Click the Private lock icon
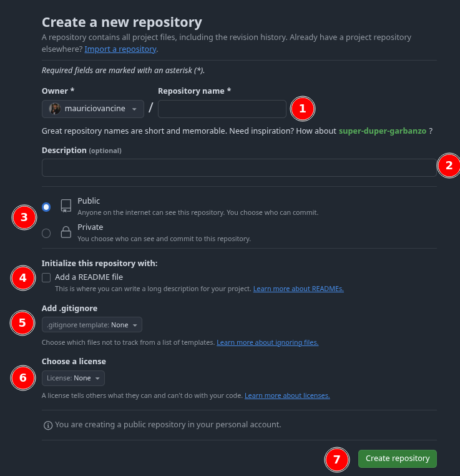 tap(66, 233)
